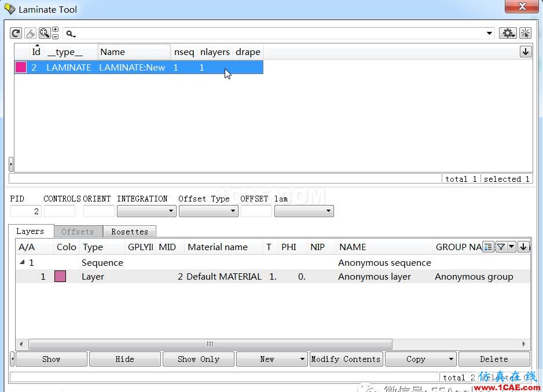Click the pick-from-screen star icon

[x=525, y=33]
